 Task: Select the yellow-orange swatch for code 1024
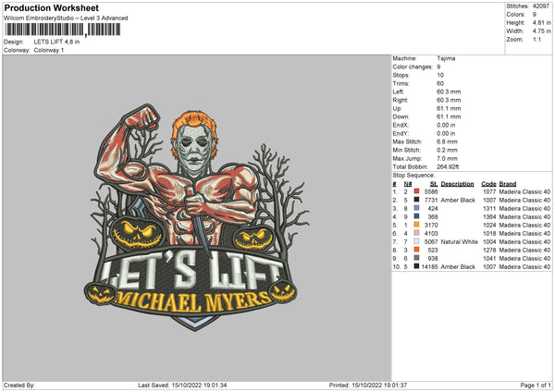416,225
